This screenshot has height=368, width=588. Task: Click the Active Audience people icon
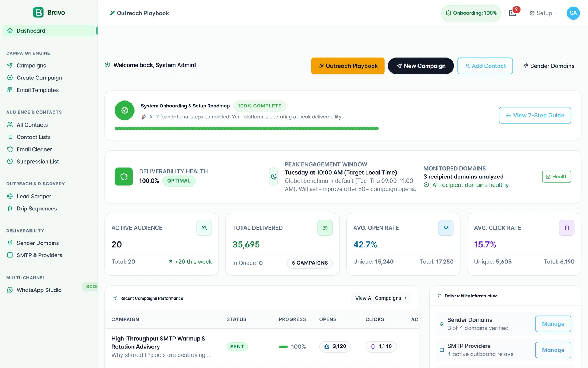pos(204,228)
